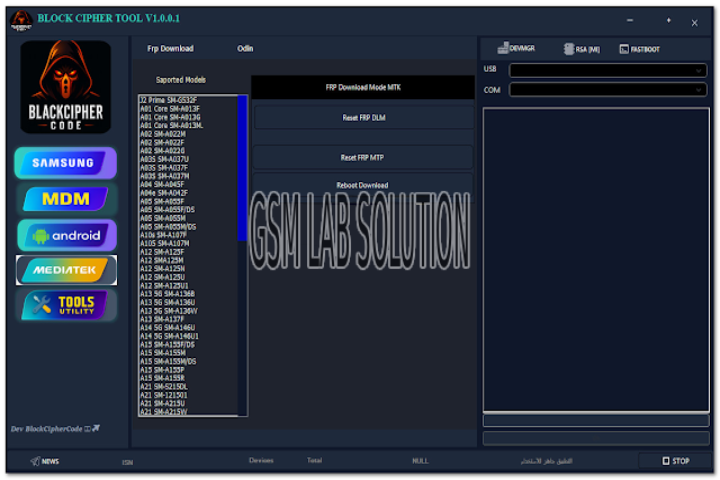
Task: Open Tools Utility from sidebar
Action: pos(66,305)
